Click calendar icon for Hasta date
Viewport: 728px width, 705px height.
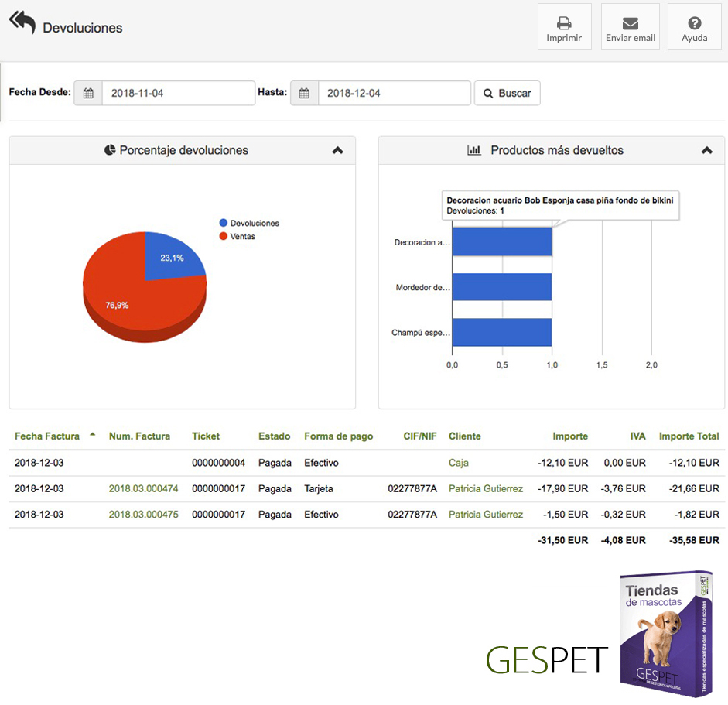tap(304, 93)
